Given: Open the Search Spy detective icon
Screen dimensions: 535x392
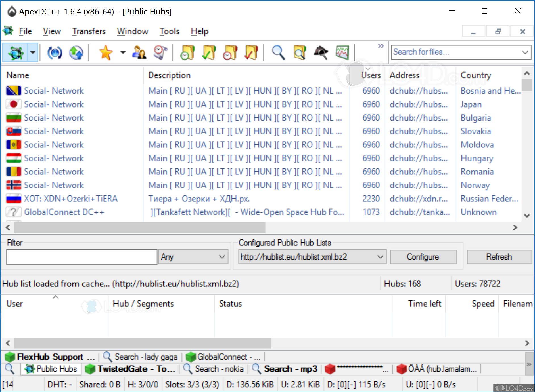Looking at the screenshot, I should click(321, 52).
